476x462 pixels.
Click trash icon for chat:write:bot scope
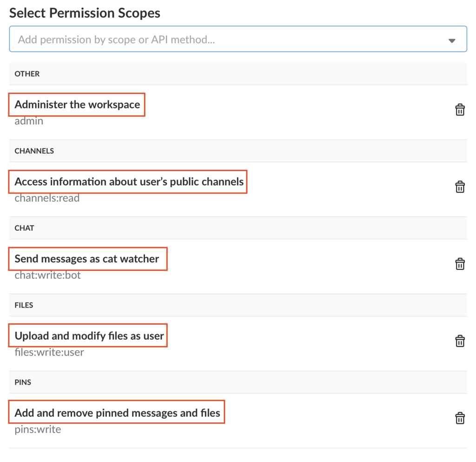coord(460,264)
